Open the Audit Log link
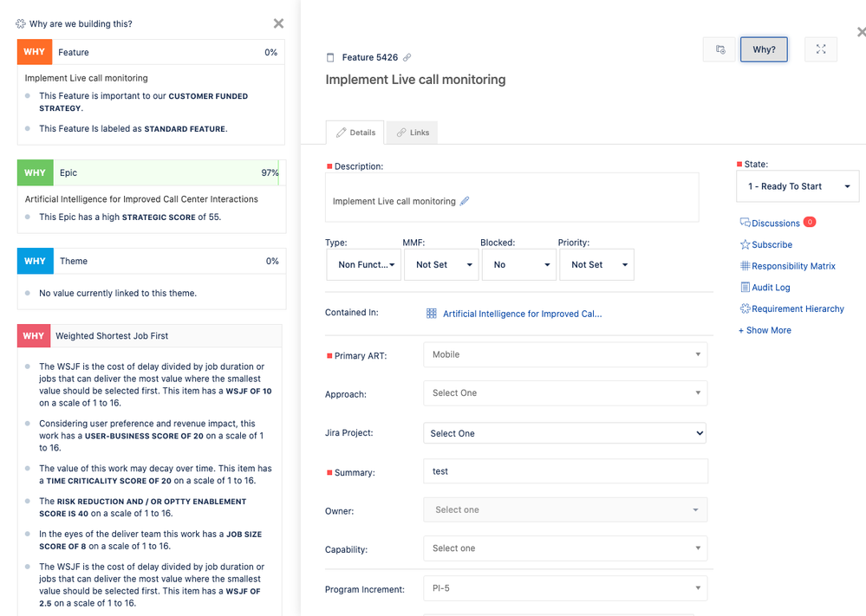This screenshot has width=866, height=616. click(x=771, y=288)
